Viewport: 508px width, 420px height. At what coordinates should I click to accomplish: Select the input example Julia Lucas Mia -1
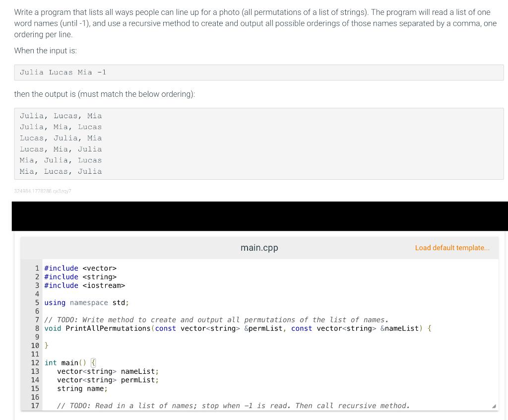point(62,72)
